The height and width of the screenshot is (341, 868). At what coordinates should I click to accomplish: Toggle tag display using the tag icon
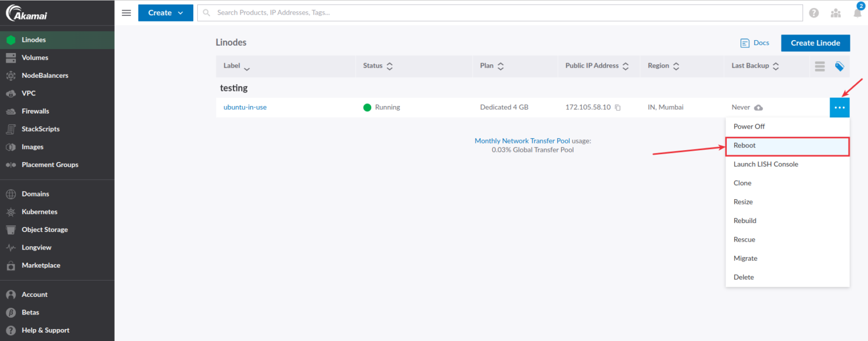pyautogui.click(x=839, y=66)
